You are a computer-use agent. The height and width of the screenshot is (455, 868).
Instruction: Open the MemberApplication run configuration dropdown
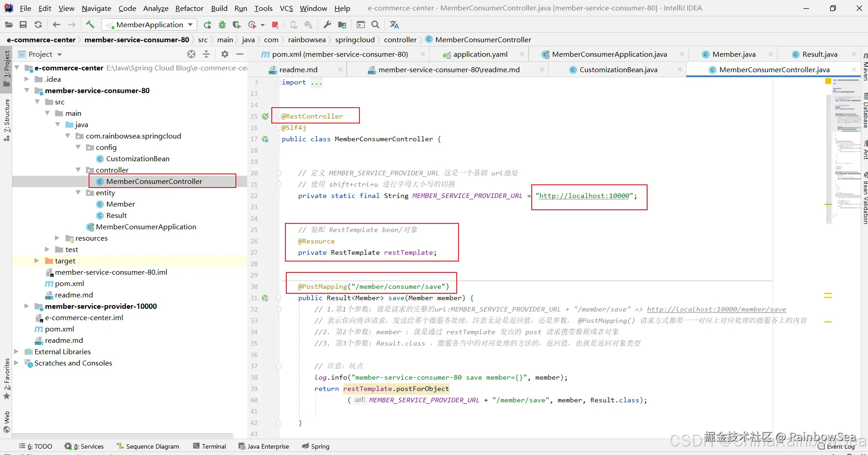149,25
